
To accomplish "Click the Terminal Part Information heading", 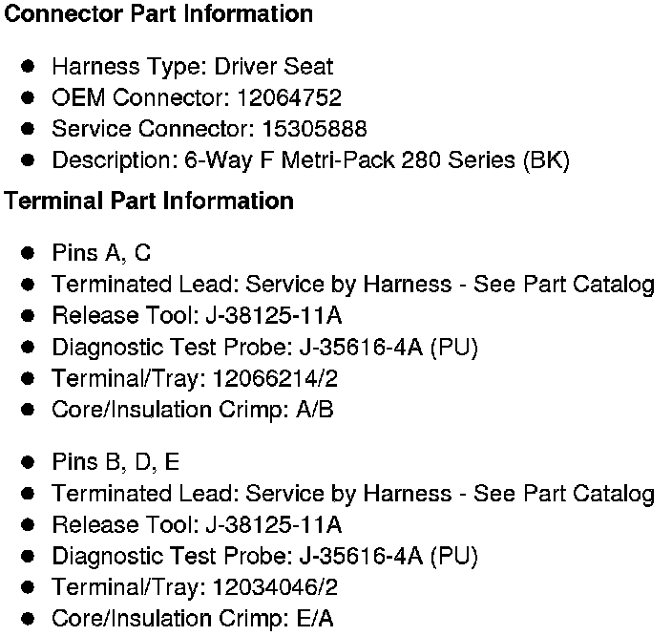I will click(149, 201).
